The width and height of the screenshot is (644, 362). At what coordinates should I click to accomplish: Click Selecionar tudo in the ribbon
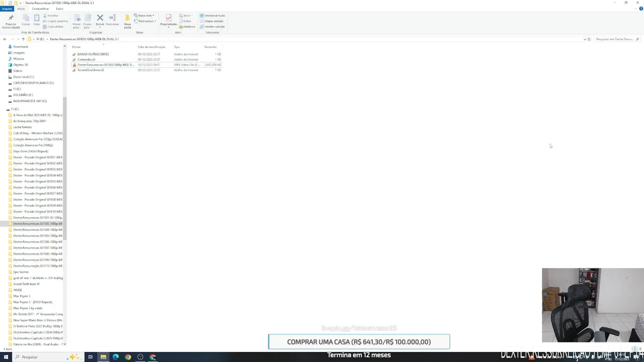pyautogui.click(x=212, y=16)
